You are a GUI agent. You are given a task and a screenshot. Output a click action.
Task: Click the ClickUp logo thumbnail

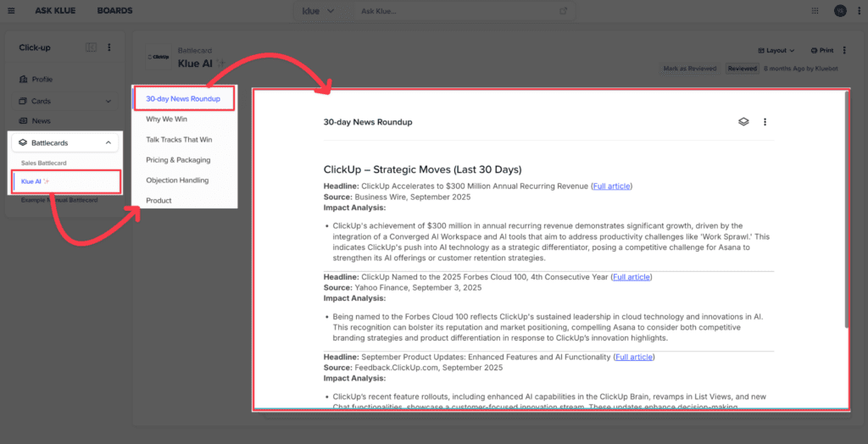click(x=159, y=57)
